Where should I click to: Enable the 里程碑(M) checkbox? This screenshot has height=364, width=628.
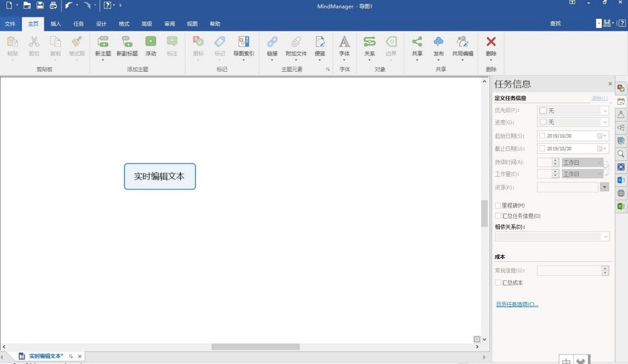[x=498, y=205]
